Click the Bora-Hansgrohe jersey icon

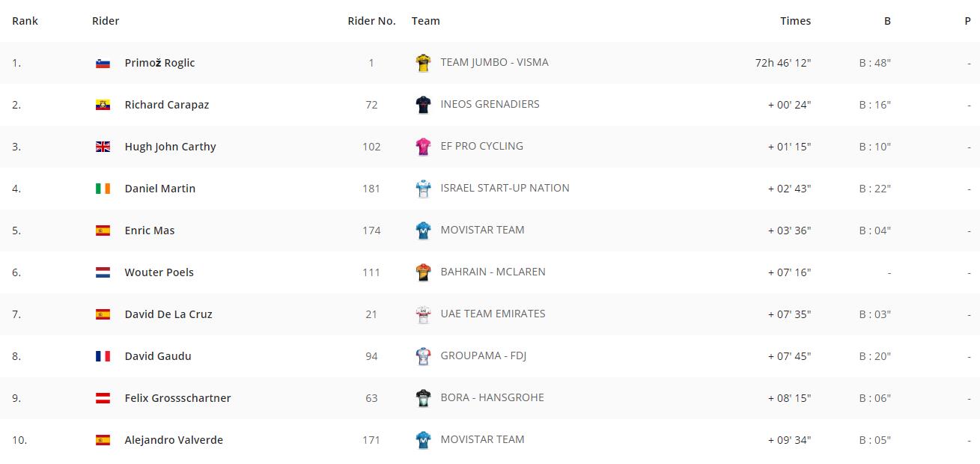pos(424,398)
